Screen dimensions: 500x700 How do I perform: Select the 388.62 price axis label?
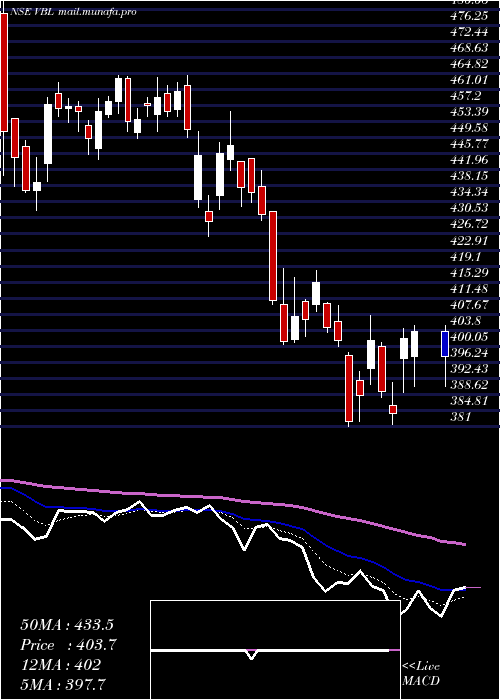(470, 385)
